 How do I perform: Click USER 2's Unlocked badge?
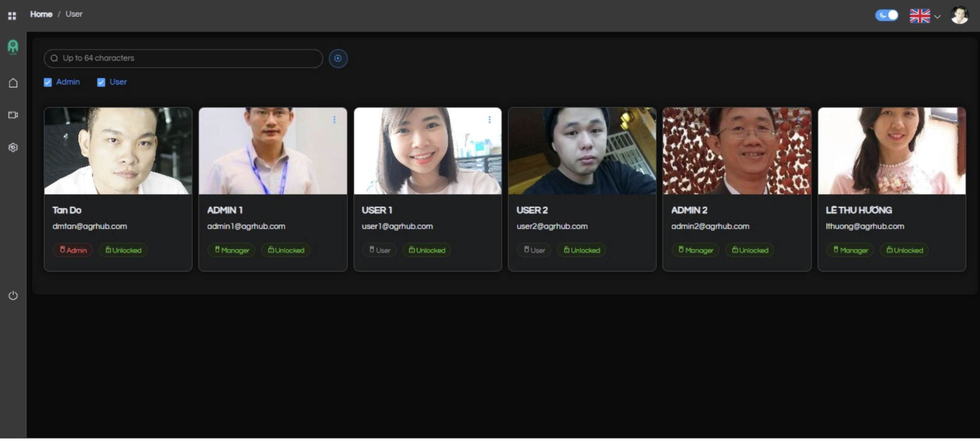pos(582,250)
